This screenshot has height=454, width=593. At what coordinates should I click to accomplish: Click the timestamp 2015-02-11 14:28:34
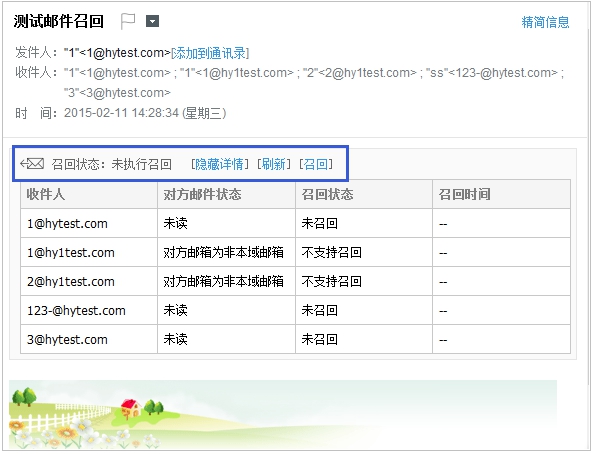click(x=121, y=113)
